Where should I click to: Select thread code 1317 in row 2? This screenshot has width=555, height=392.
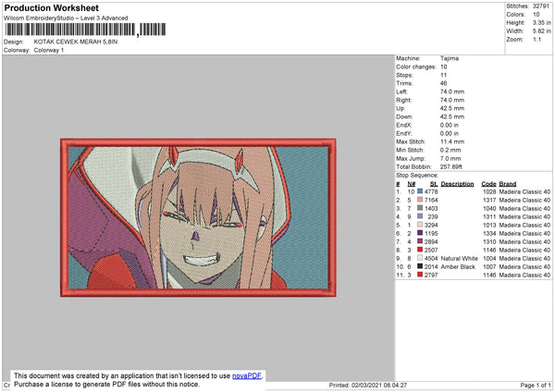pos(489,201)
